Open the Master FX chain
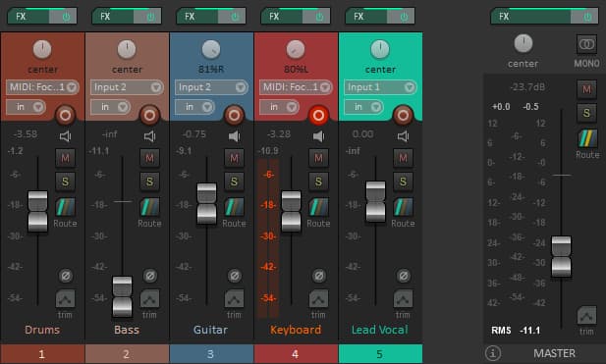 pos(531,17)
